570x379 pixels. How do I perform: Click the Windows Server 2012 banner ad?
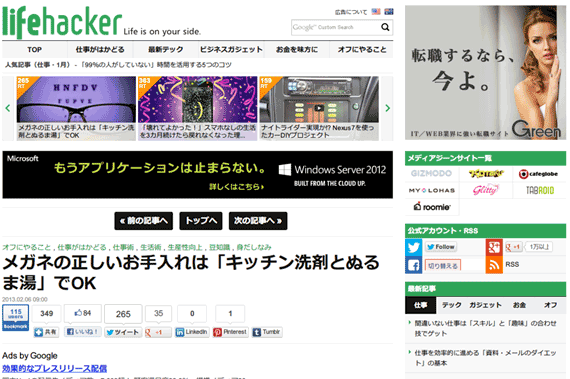[x=197, y=175]
